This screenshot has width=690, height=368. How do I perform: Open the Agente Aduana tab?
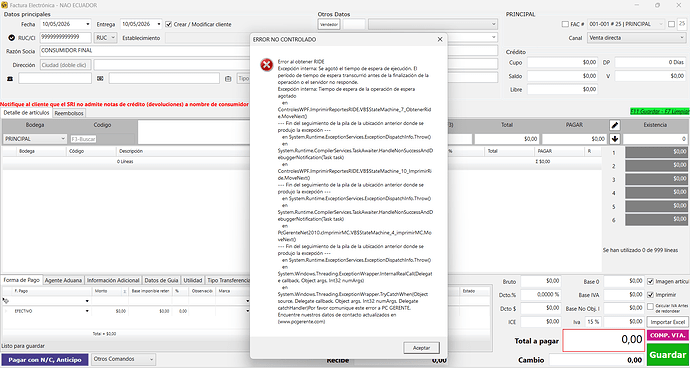point(63,280)
